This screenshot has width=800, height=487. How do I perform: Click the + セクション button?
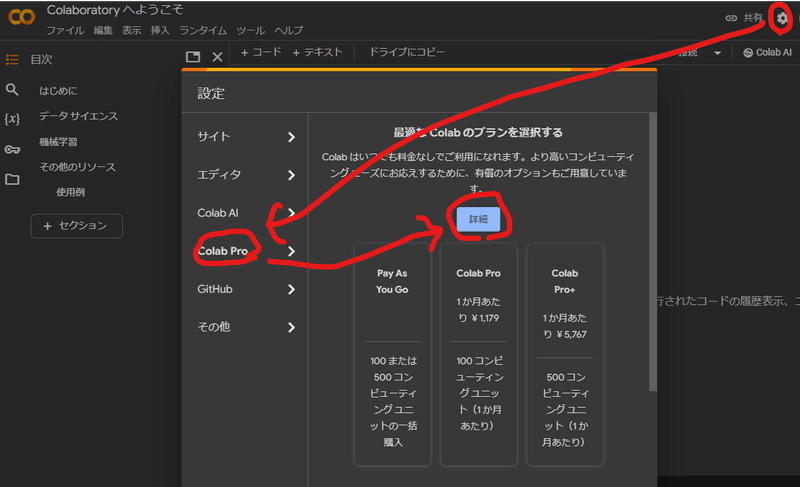coord(77,226)
